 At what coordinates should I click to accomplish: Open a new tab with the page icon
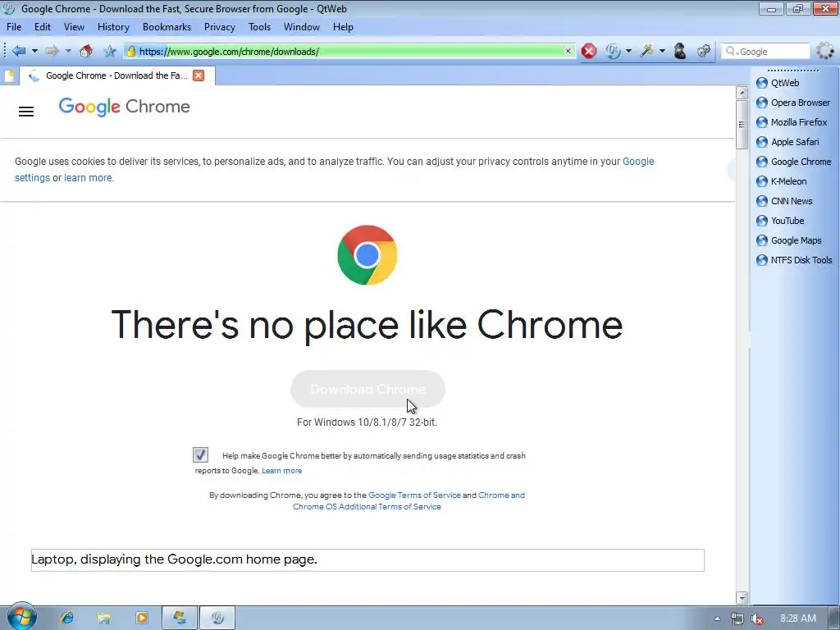coord(9,75)
